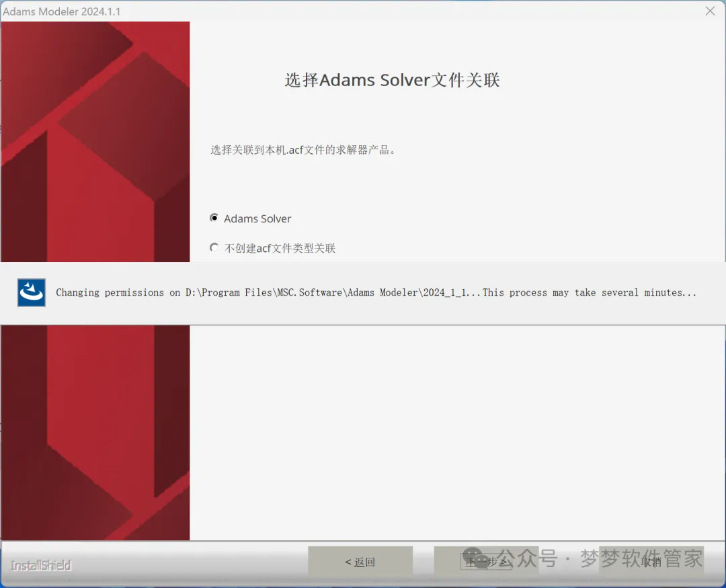
Task: Click the heading 选择Adams Solver文件关联
Action: click(x=392, y=80)
